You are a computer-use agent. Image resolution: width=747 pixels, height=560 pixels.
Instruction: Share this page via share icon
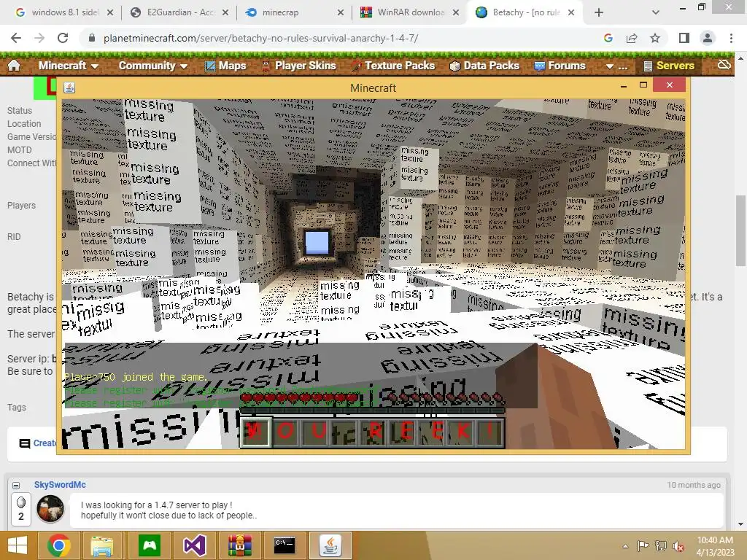(x=632, y=38)
